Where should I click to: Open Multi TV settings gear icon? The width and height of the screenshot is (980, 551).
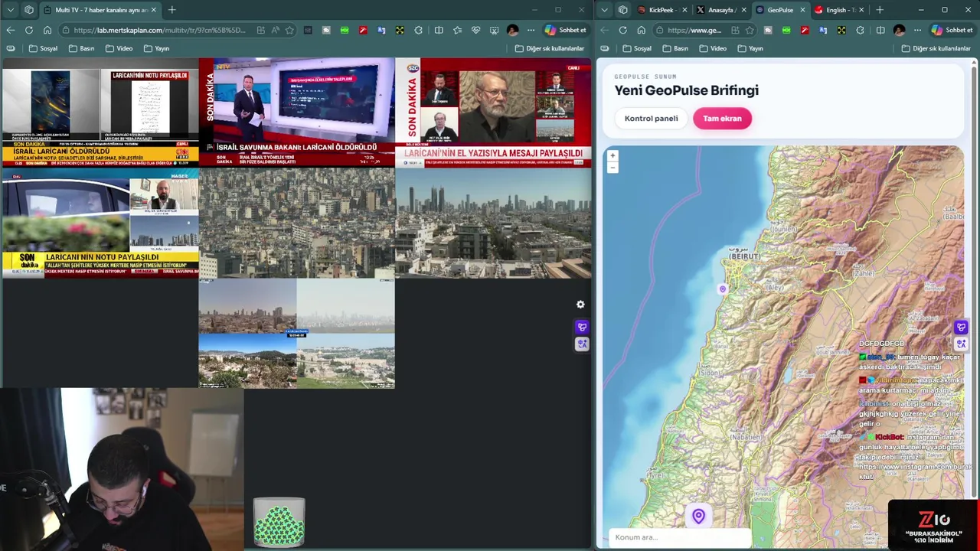pyautogui.click(x=580, y=305)
